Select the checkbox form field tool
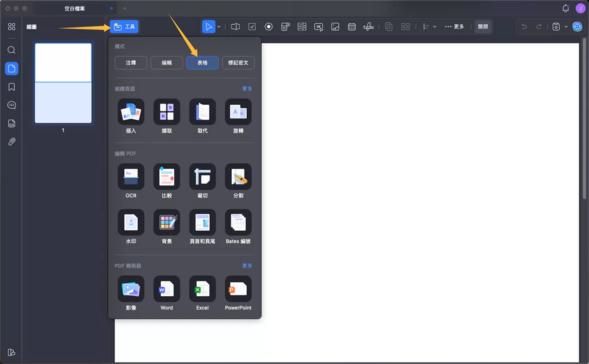The image size is (589, 364). pos(252,27)
